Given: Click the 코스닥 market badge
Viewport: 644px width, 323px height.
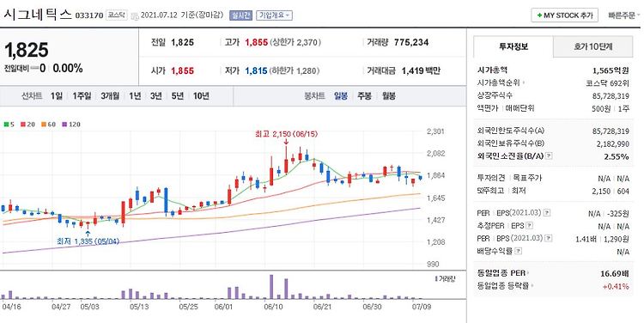Looking at the screenshot, I should [117, 15].
